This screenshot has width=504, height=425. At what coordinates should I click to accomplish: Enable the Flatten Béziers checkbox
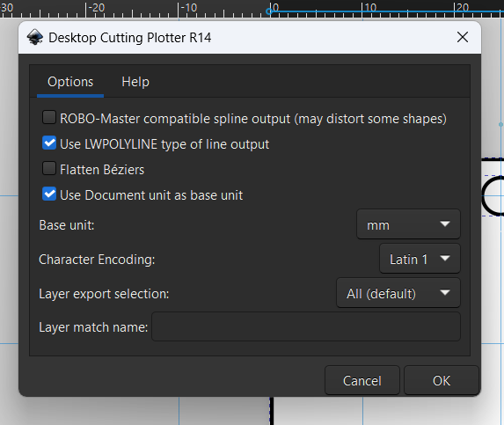(x=49, y=168)
